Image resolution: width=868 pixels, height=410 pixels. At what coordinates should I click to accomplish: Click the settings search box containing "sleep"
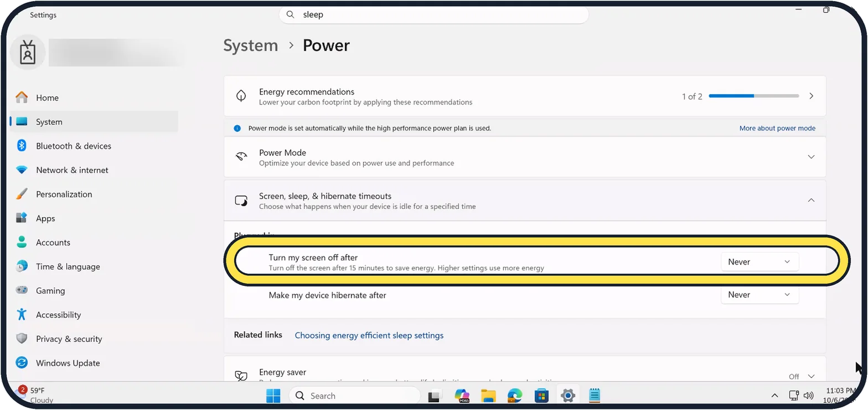point(433,15)
